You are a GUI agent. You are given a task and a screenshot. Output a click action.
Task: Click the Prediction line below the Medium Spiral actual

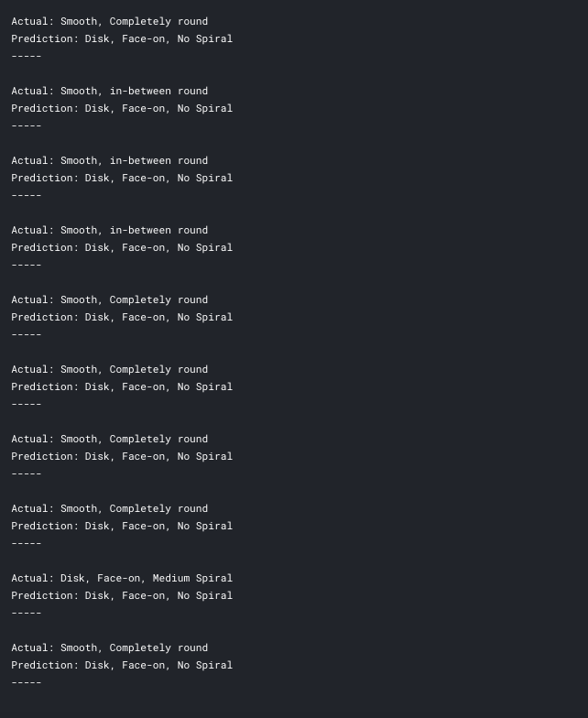pos(122,595)
